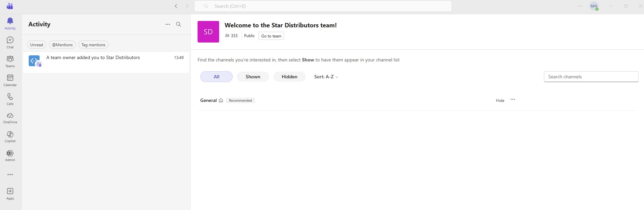Toggle the Tag mentions filter
Viewport: 644px width, 210px height.
point(93,45)
